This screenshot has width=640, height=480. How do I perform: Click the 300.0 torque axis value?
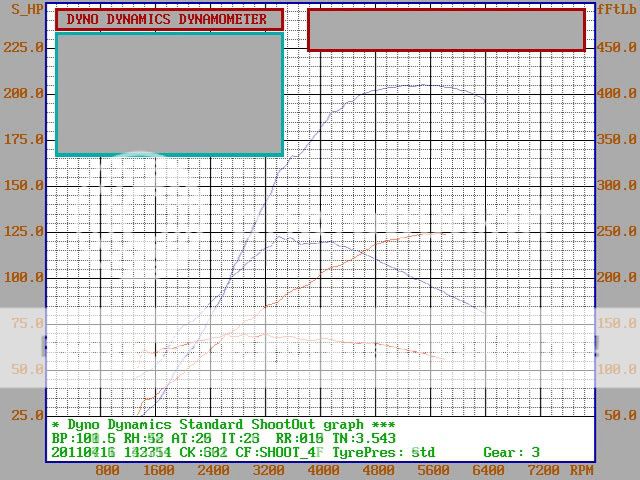(x=617, y=186)
